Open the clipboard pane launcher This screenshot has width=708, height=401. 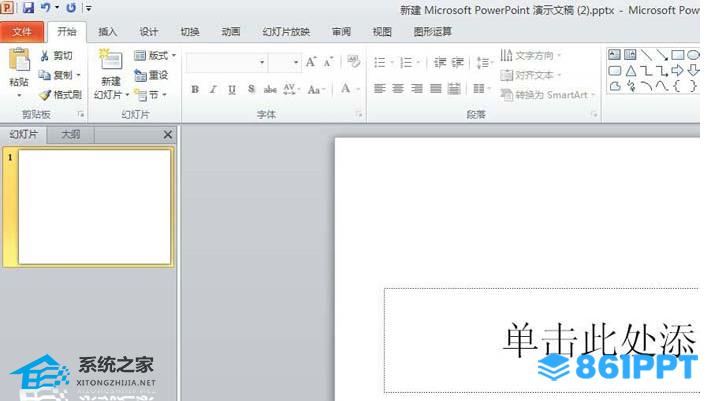[x=81, y=114]
